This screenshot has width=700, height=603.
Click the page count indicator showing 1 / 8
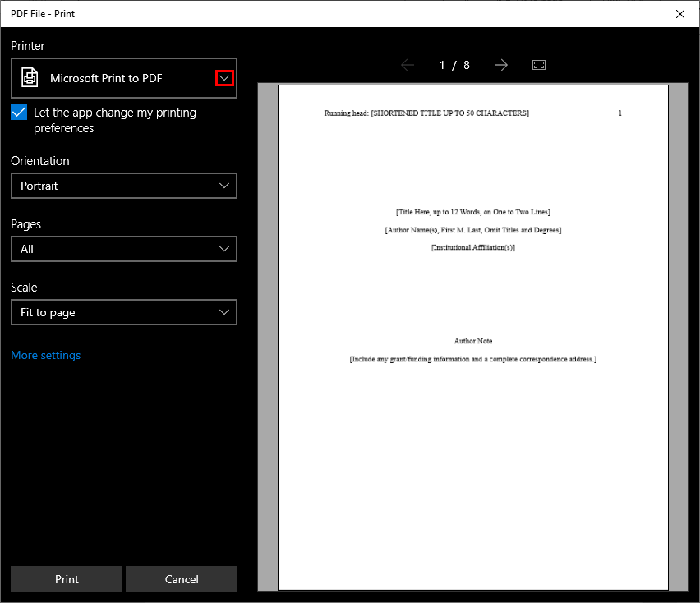[454, 64]
